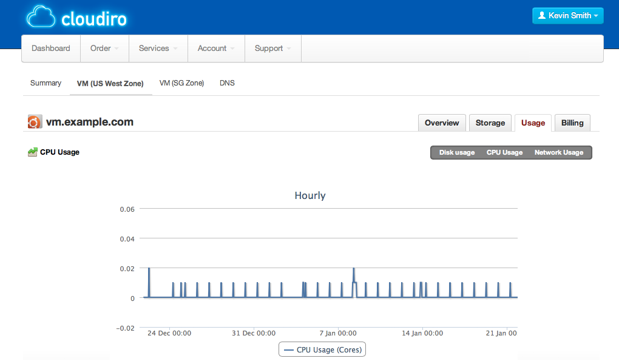
Task: Open the Billing tab
Action: pyautogui.click(x=572, y=123)
